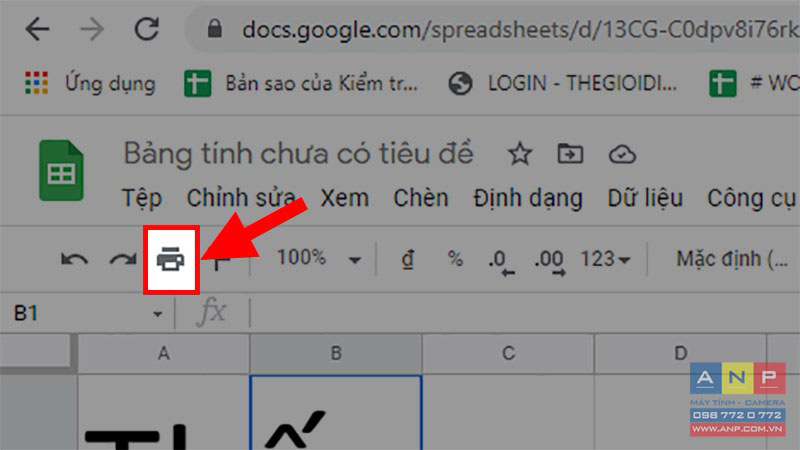Redo the last action
Image resolution: width=800 pixels, height=450 pixels.
(x=123, y=260)
